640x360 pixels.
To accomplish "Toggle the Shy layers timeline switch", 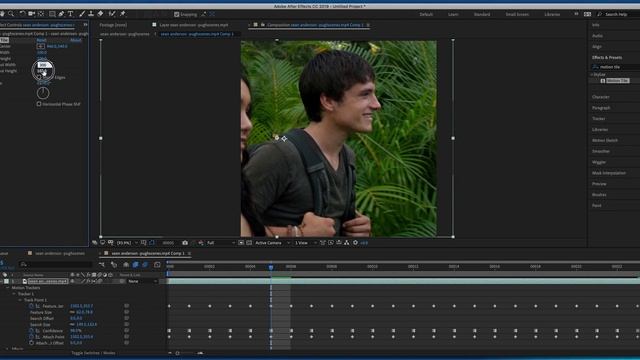I will click(x=126, y=265).
